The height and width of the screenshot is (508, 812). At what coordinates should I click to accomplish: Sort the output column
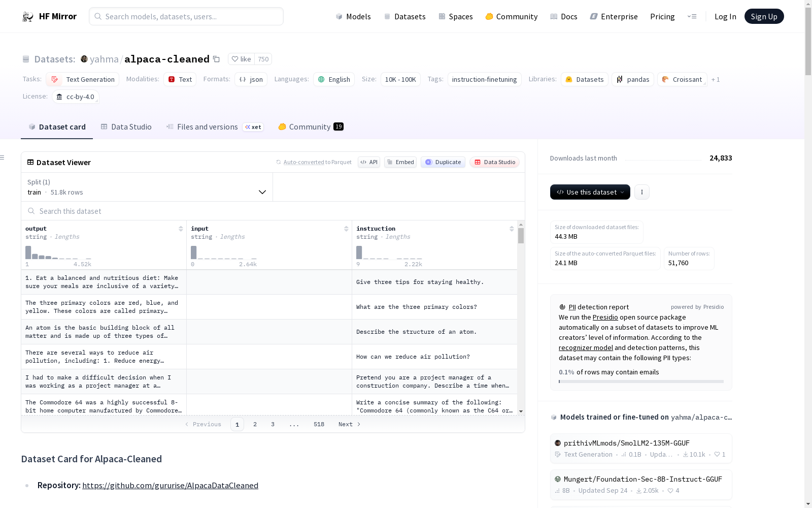pyautogui.click(x=181, y=229)
